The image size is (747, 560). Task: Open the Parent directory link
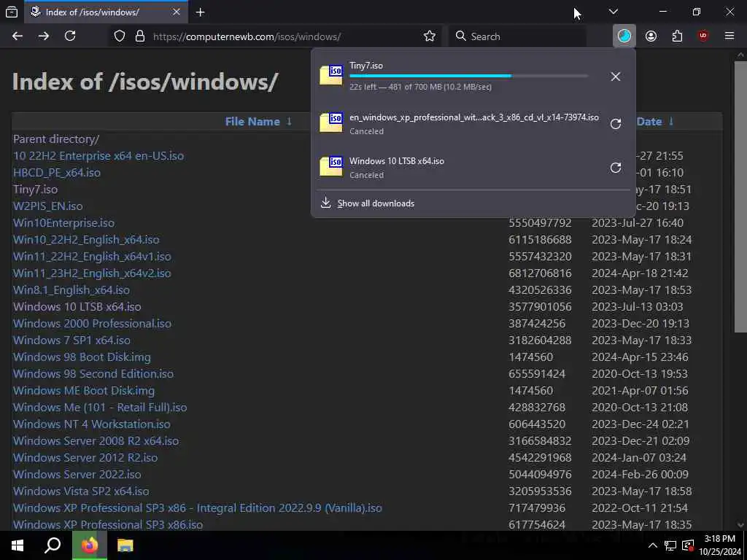[x=56, y=139]
